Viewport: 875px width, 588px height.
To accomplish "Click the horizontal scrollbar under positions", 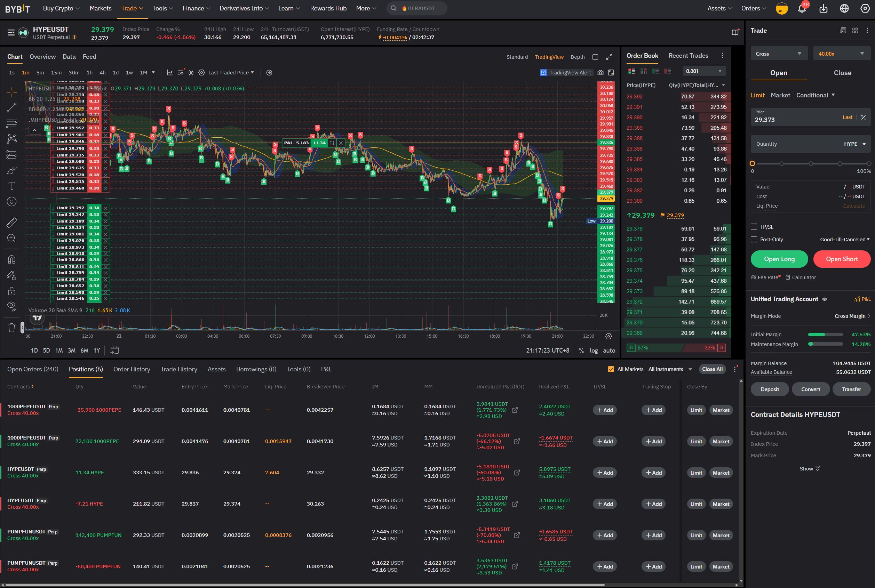I will [305, 585].
